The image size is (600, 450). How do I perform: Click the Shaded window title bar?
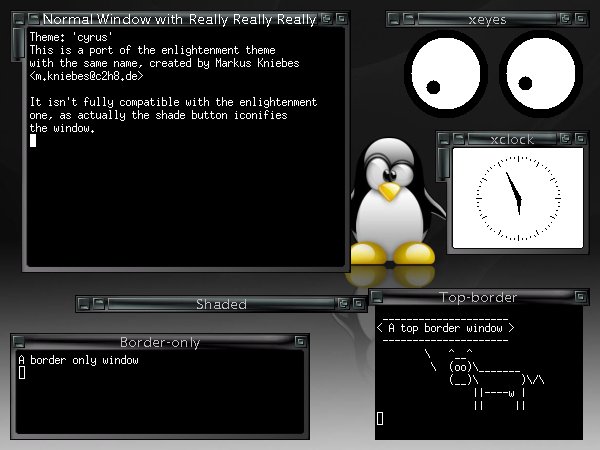tap(221, 304)
